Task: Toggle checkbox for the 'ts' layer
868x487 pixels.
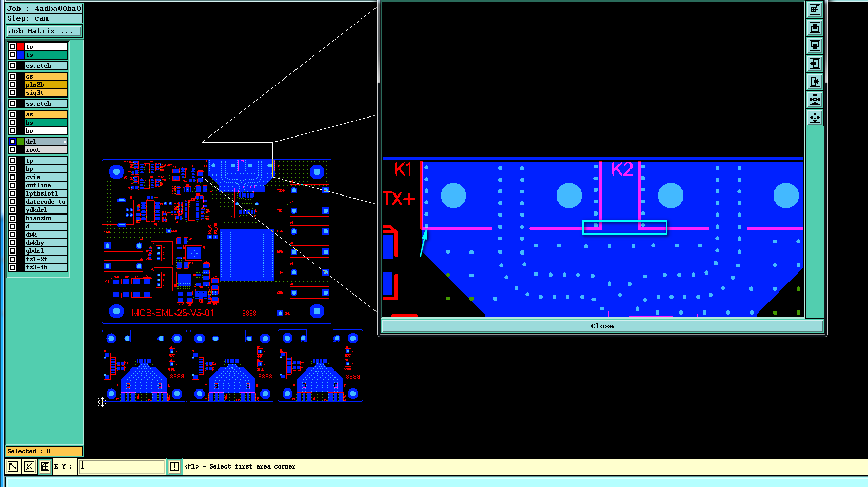Action: 12,55
